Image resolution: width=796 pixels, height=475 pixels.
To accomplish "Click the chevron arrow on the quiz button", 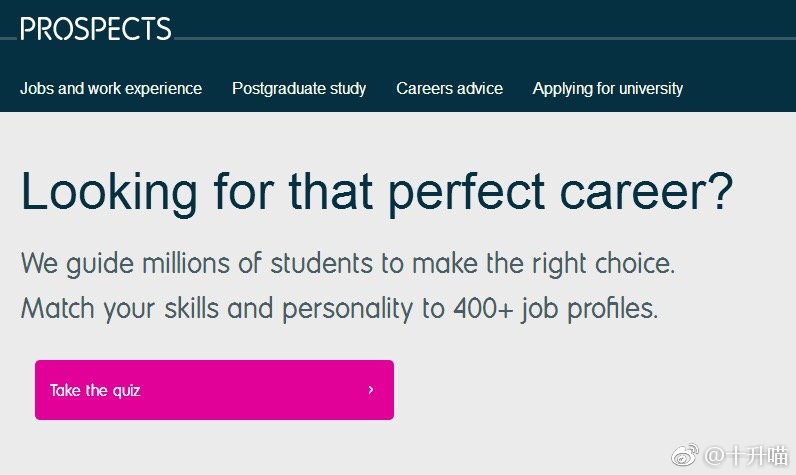I will click(371, 390).
